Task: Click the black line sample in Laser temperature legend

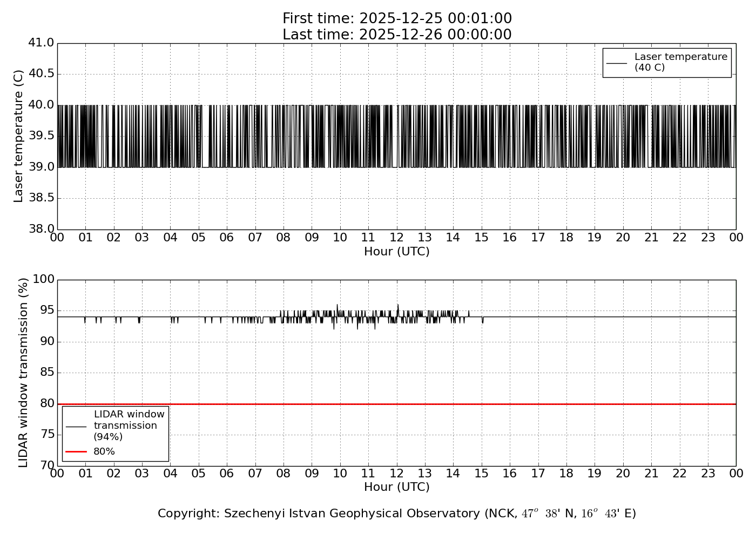Action: [x=617, y=63]
